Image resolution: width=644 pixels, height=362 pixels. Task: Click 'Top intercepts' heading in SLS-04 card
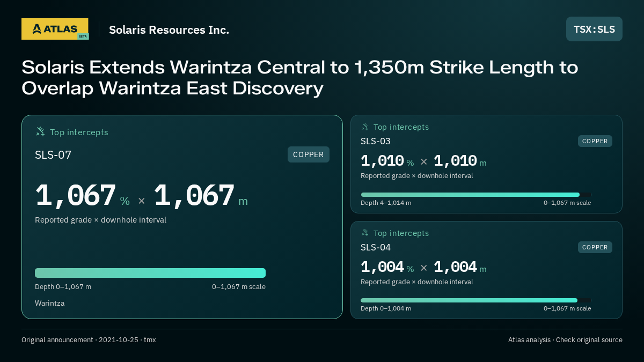coord(401,233)
